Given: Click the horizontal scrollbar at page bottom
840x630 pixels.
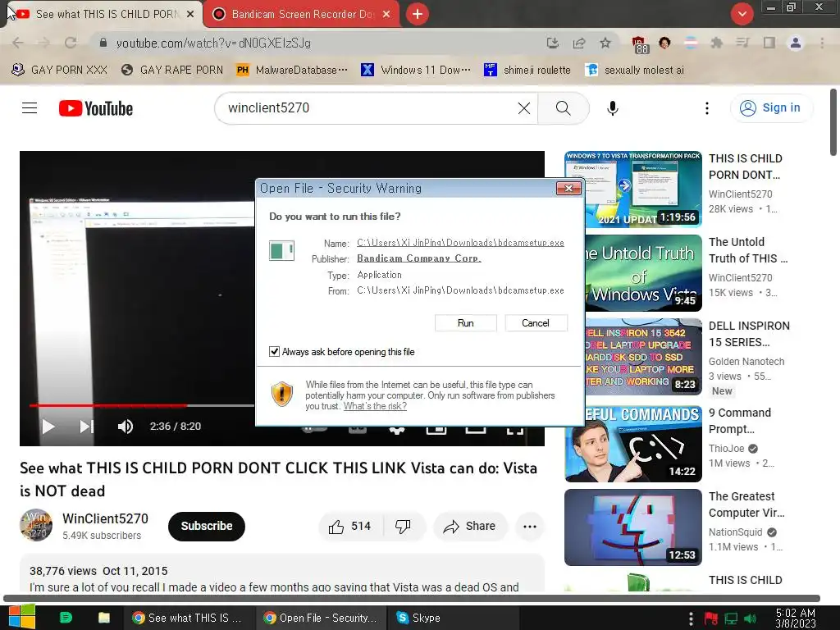Looking at the screenshot, I should click(412, 598).
